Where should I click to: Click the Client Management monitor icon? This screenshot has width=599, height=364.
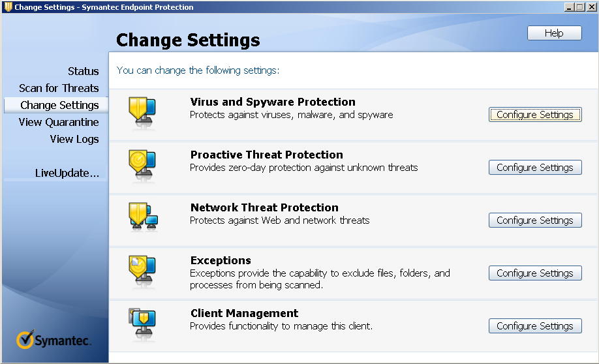[142, 324]
